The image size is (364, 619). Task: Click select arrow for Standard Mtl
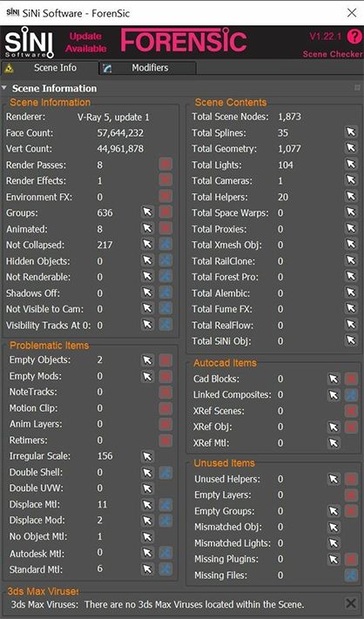click(147, 569)
